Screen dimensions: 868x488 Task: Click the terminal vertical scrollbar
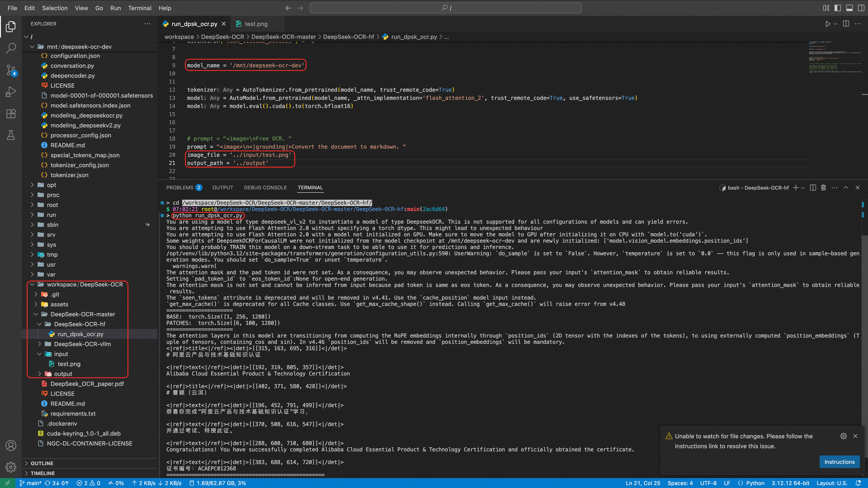(864, 337)
